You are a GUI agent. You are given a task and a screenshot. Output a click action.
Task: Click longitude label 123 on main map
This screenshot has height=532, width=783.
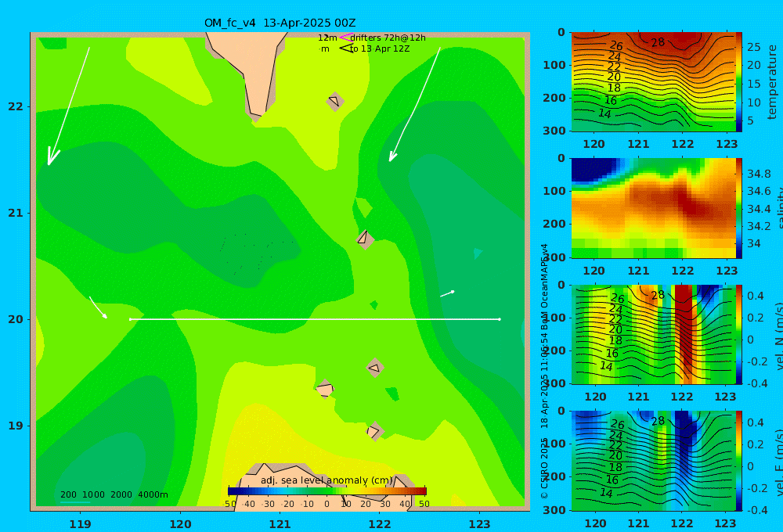click(x=480, y=524)
